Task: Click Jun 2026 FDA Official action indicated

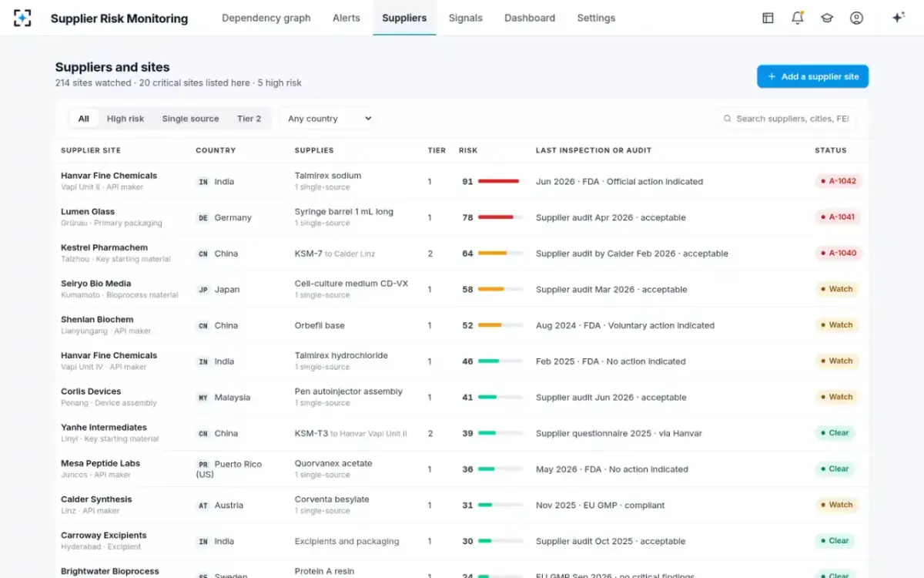Action: point(619,182)
